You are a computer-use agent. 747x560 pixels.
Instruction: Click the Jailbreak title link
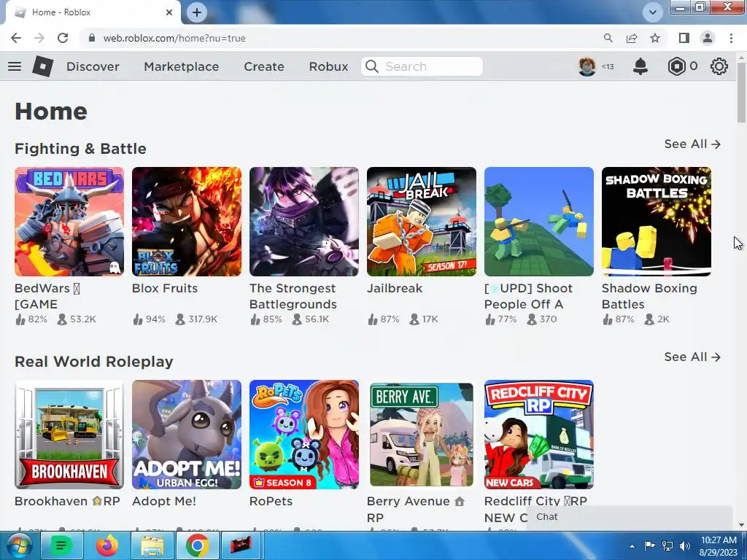[x=395, y=288]
